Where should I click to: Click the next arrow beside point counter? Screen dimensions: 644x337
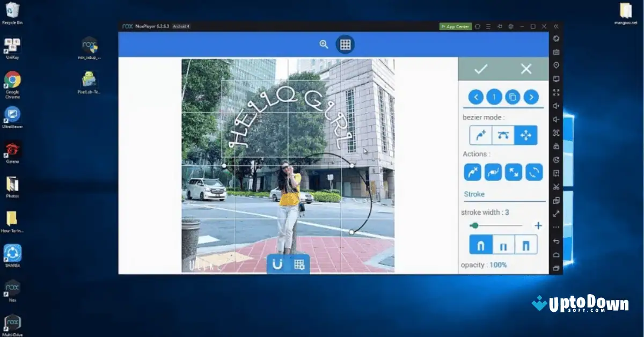point(531,97)
